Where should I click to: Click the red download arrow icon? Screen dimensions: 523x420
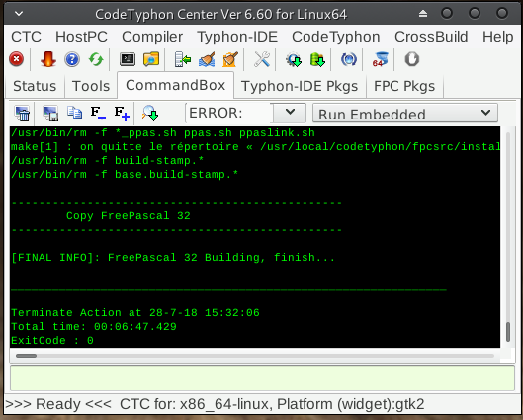tap(48, 59)
